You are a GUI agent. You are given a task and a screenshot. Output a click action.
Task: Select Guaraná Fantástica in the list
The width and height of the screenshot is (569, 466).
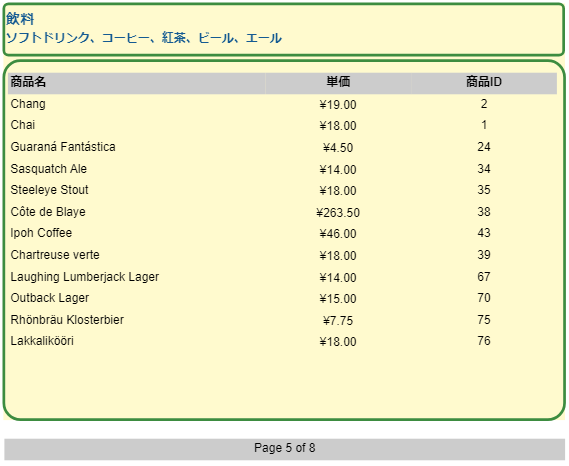coord(63,147)
